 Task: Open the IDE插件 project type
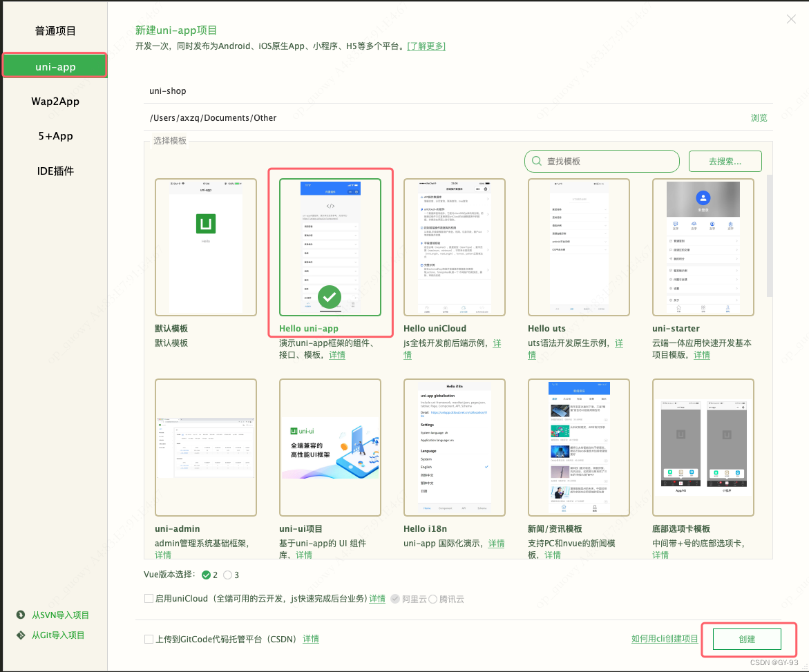[55, 171]
